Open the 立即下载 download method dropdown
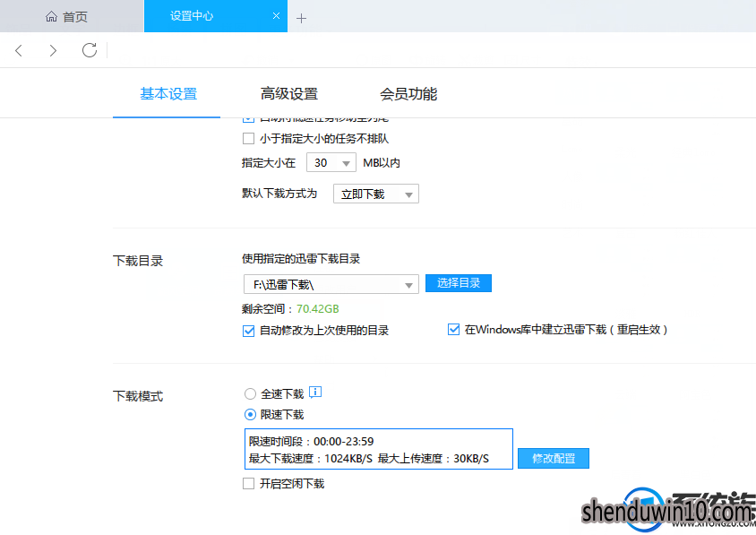This screenshot has height=535, width=756. point(376,194)
